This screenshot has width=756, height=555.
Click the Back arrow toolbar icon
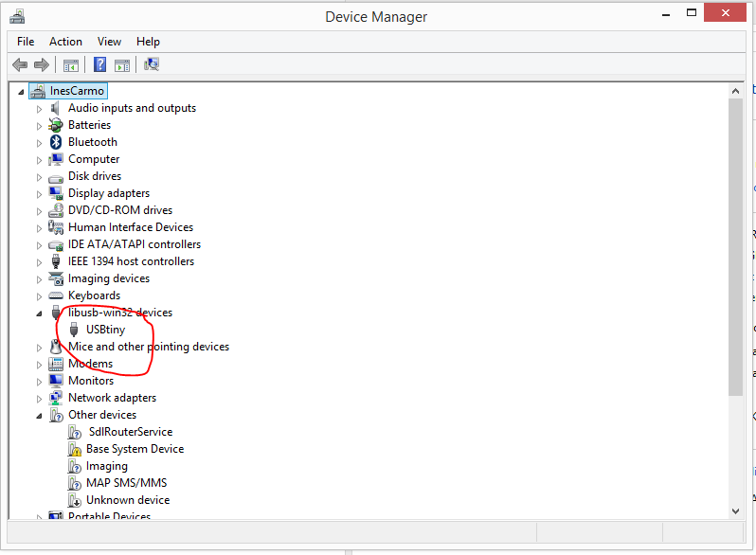click(x=20, y=64)
